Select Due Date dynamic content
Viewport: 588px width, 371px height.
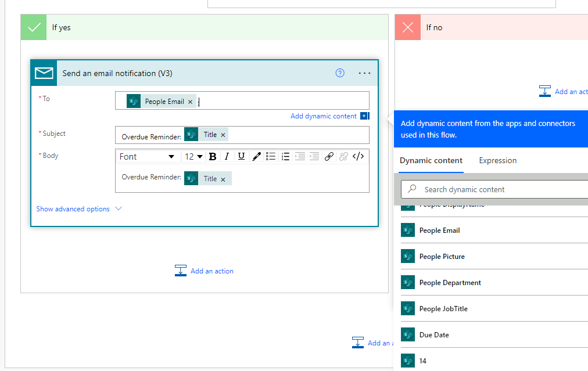[x=494, y=334]
